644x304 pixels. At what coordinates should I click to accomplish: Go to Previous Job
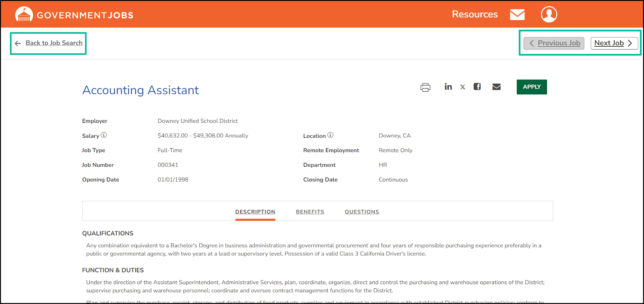[554, 43]
